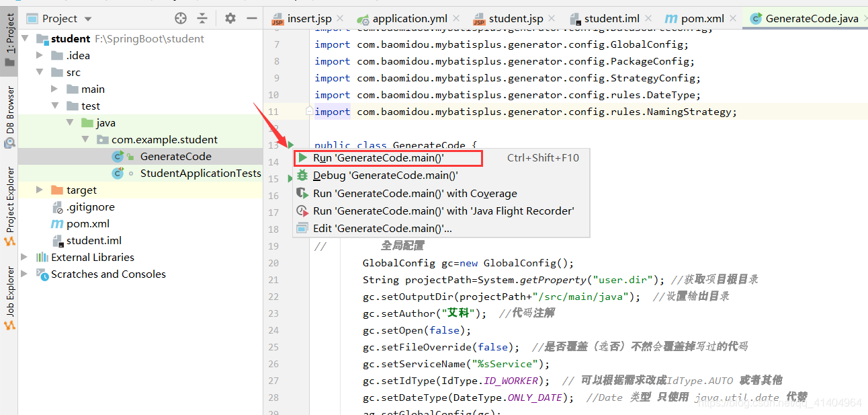Image resolution: width=868 pixels, height=415 pixels.
Task: Open the Project panel settings gear
Action: [x=229, y=18]
